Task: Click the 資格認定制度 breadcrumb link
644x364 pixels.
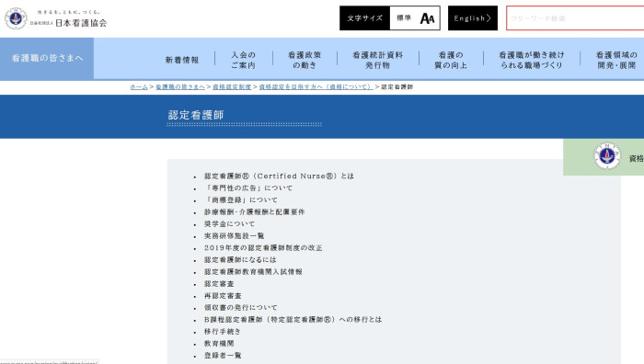Action: click(x=232, y=87)
